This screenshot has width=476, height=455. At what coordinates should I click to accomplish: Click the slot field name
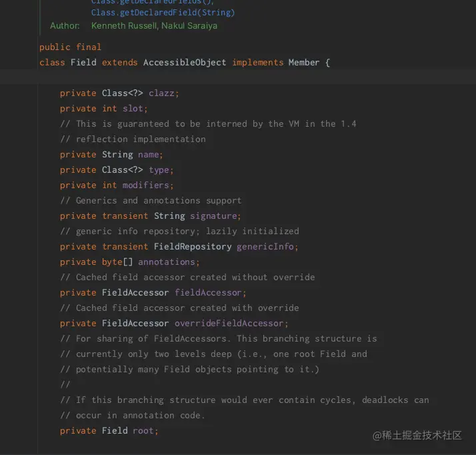click(x=133, y=108)
